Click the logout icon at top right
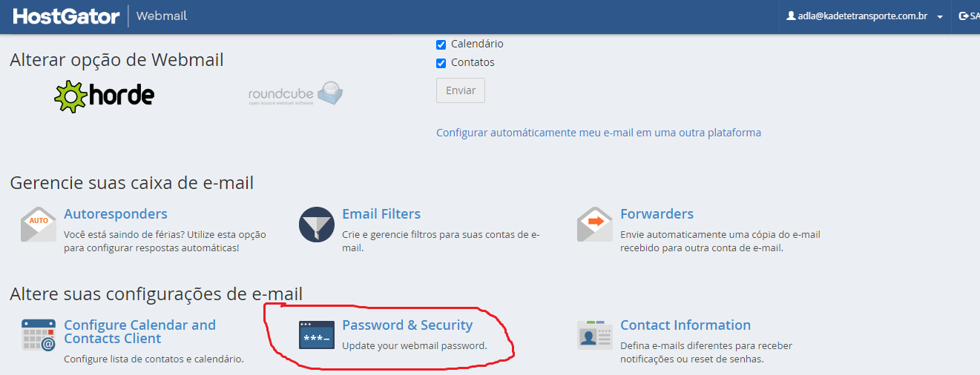 (x=963, y=16)
